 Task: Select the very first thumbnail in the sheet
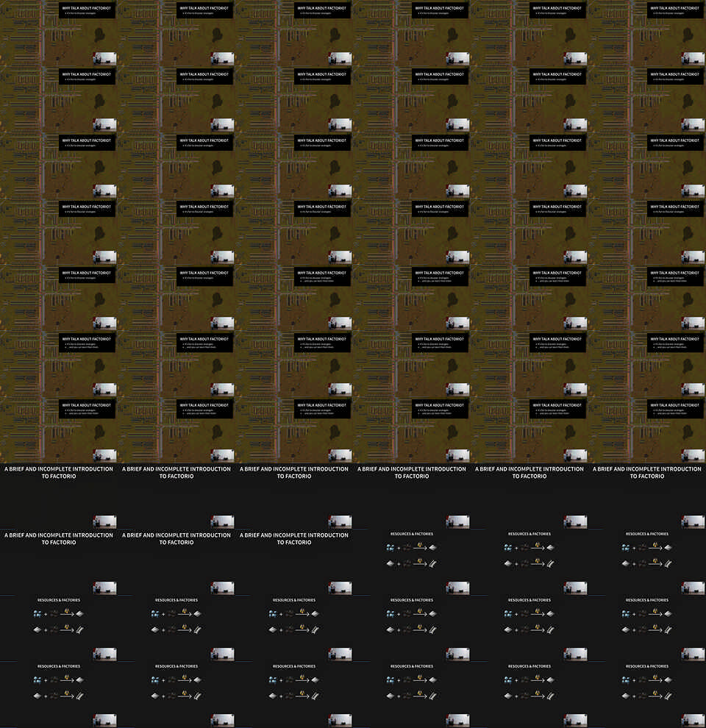[x=59, y=33]
